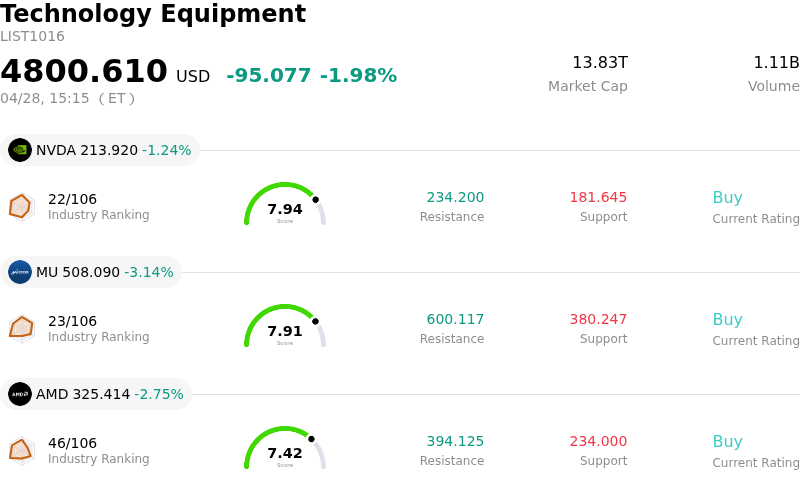Click the NVDA company logo icon

point(20,150)
